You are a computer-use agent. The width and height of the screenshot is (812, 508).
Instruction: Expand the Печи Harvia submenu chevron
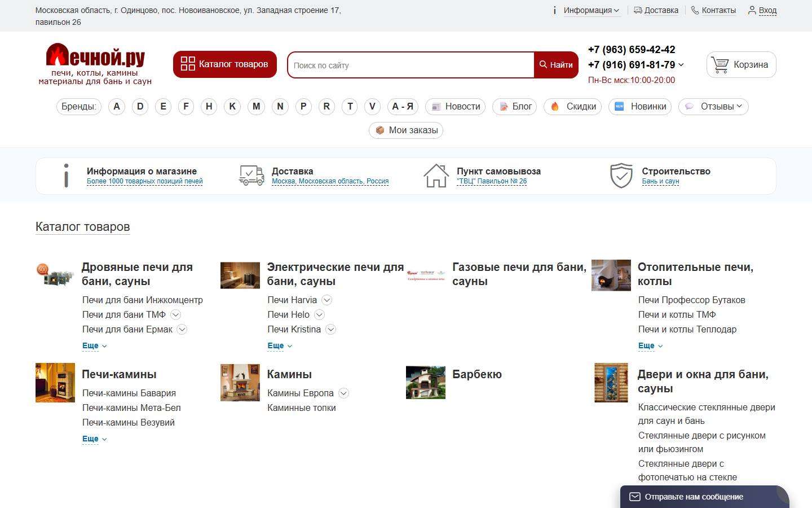[326, 300]
